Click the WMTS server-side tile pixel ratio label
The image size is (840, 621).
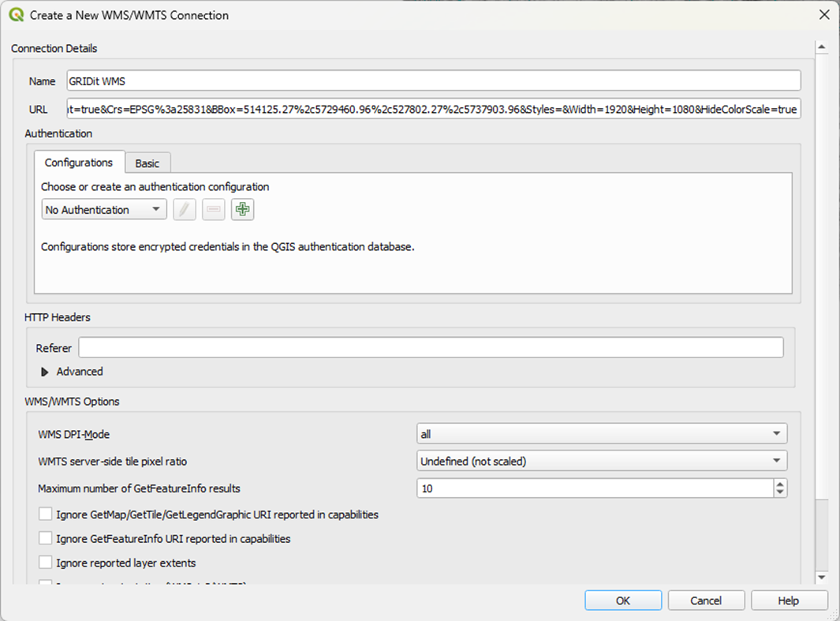click(113, 462)
